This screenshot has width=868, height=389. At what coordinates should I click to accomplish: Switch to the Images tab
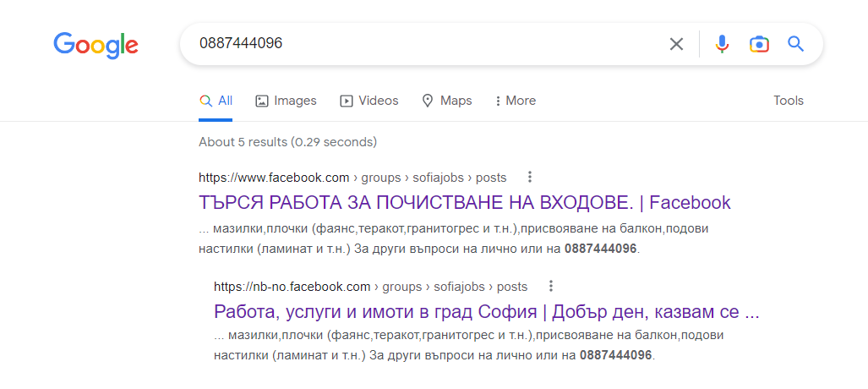286,101
